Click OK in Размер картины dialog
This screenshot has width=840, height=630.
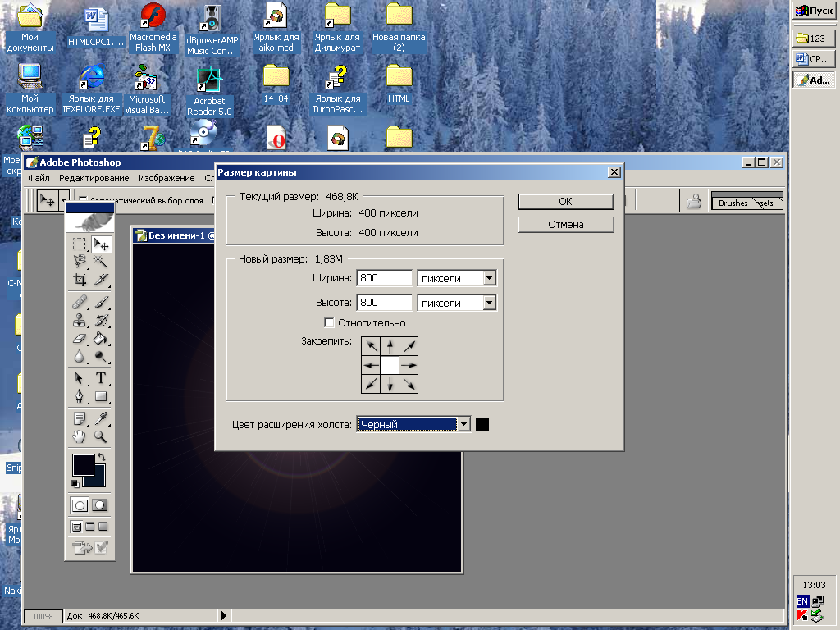[x=566, y=202]
